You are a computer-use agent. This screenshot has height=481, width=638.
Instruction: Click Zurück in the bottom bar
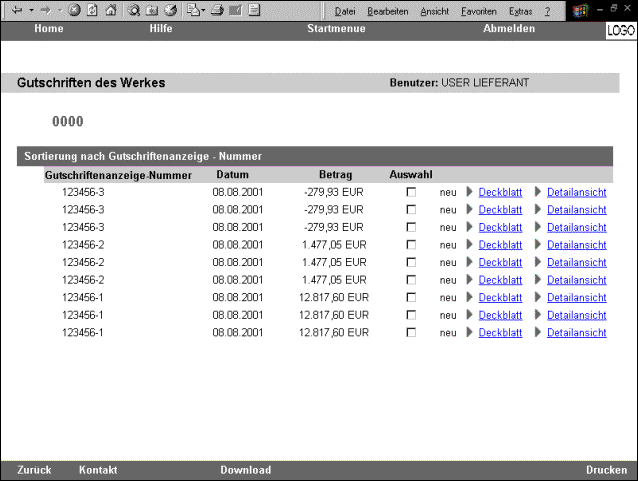34,470
